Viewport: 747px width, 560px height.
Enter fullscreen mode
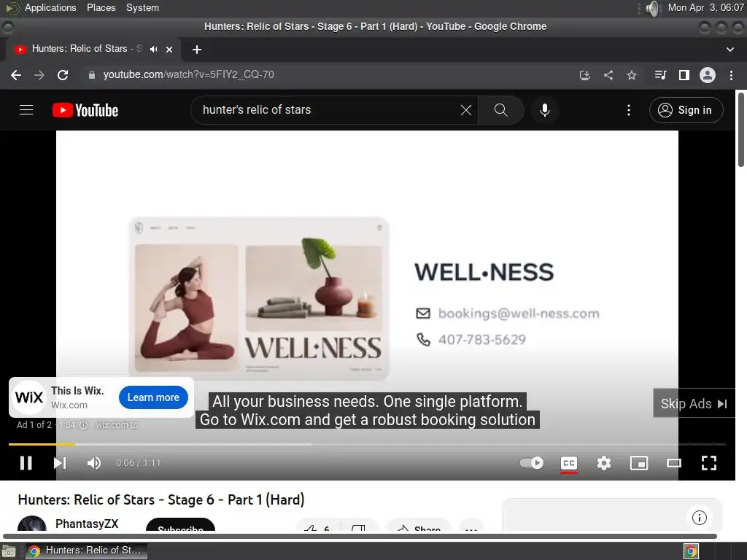tap(709, 463)
